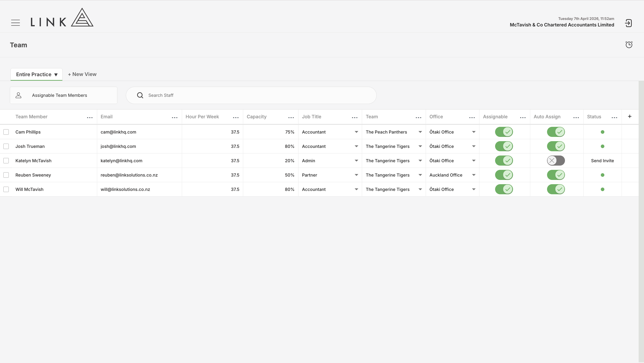Click Will McTavish green status dot
This screenshot has width=644, height=363.
[602, 189]
